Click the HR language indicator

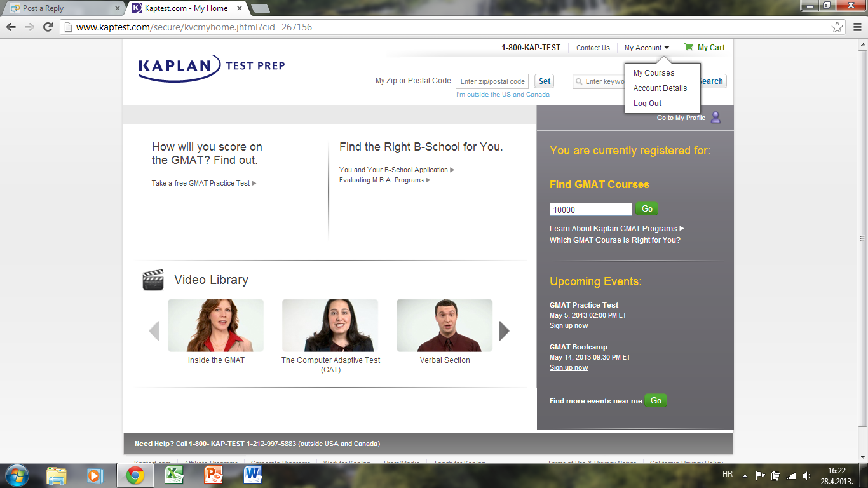[728, 475]
